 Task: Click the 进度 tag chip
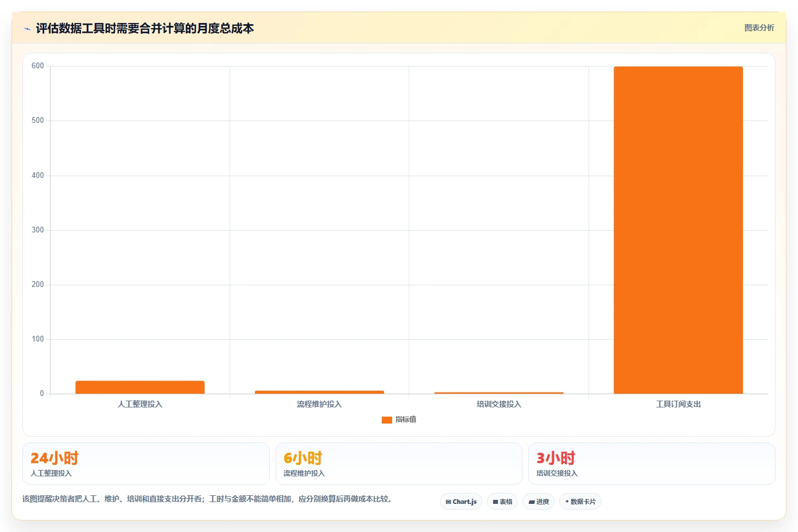[539, 502]
